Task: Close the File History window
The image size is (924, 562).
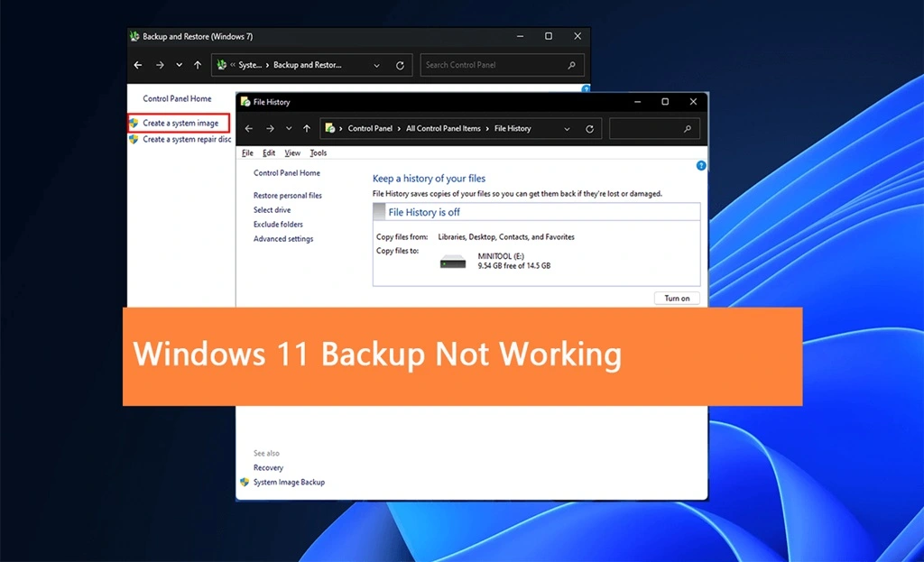Action: [693, 102]
